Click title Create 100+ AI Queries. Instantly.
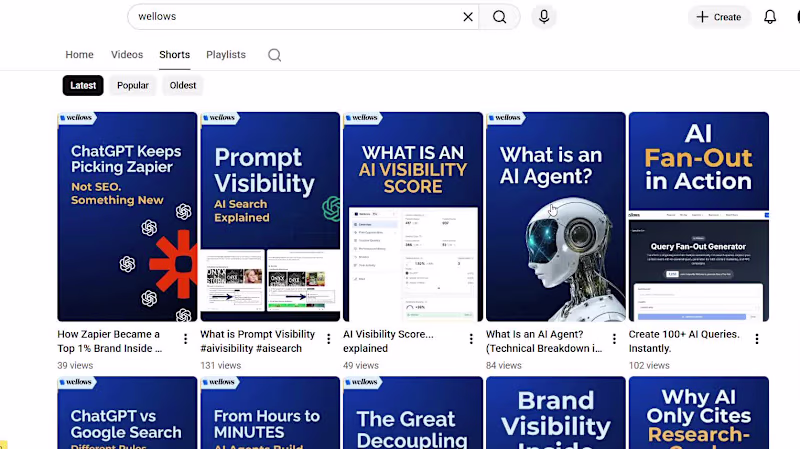The width and height of the screenshot is (800, 449). [x=684, y=341]
